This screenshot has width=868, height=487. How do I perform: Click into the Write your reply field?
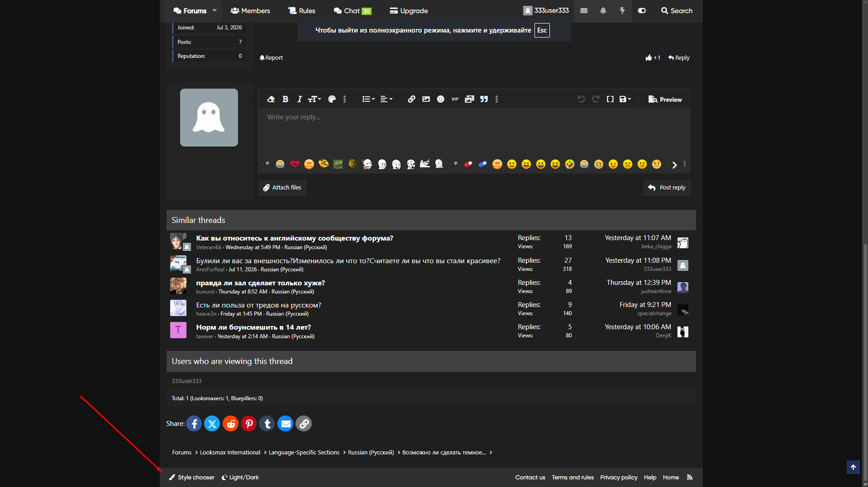click(474, 132)
